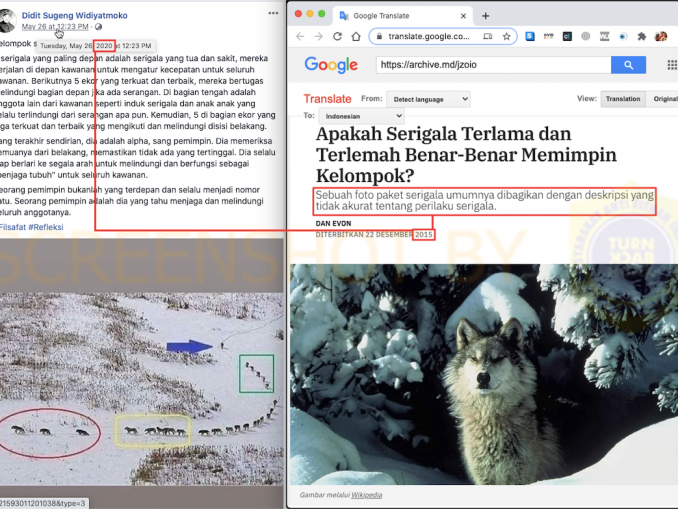678x509 pixels.
Task: Open the dark 'cl' extension icon
Action: coord(567,36)
